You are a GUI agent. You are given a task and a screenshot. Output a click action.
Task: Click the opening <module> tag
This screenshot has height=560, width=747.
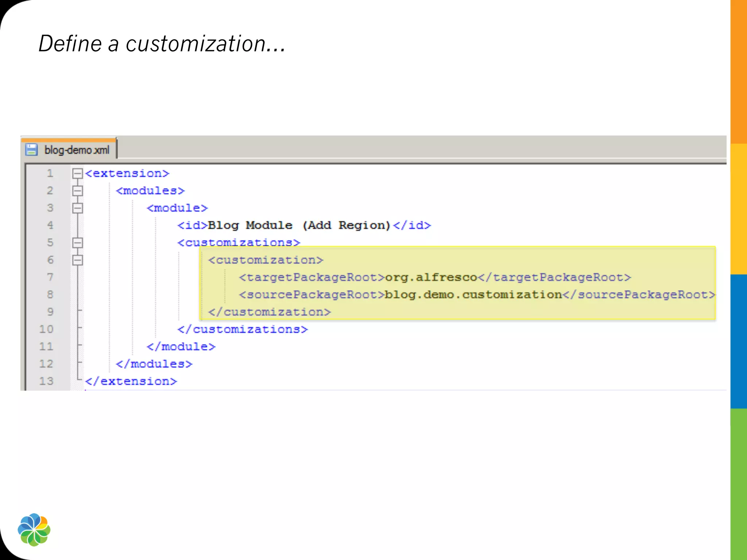(177, 208)
